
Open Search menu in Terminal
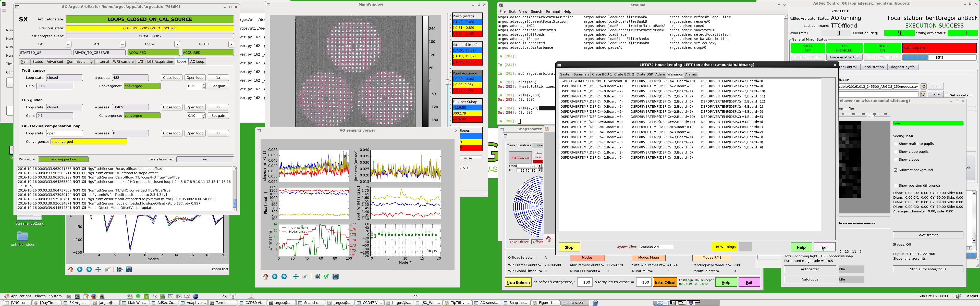(x=536, y=11)
